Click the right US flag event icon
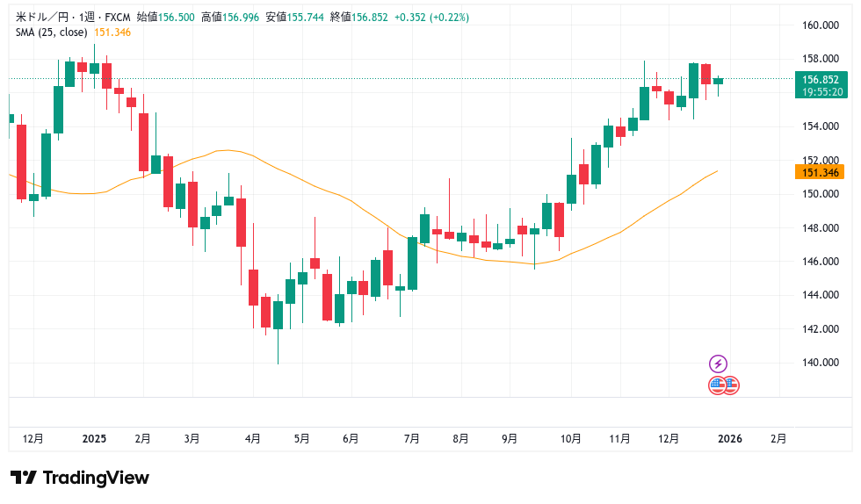This screenshot has width=861, height=504. point(731,385)
